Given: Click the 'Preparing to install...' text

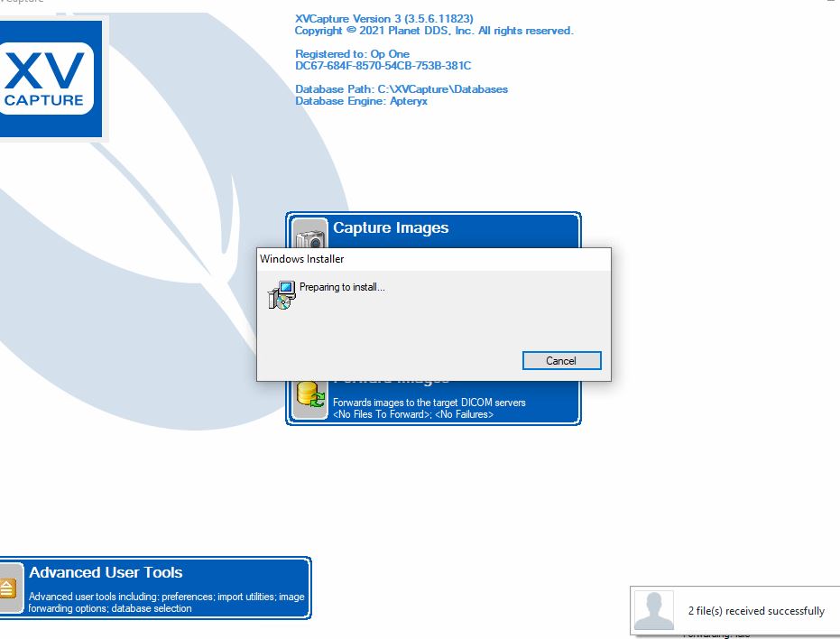Looking at the screenshot, I should point(342,287).
